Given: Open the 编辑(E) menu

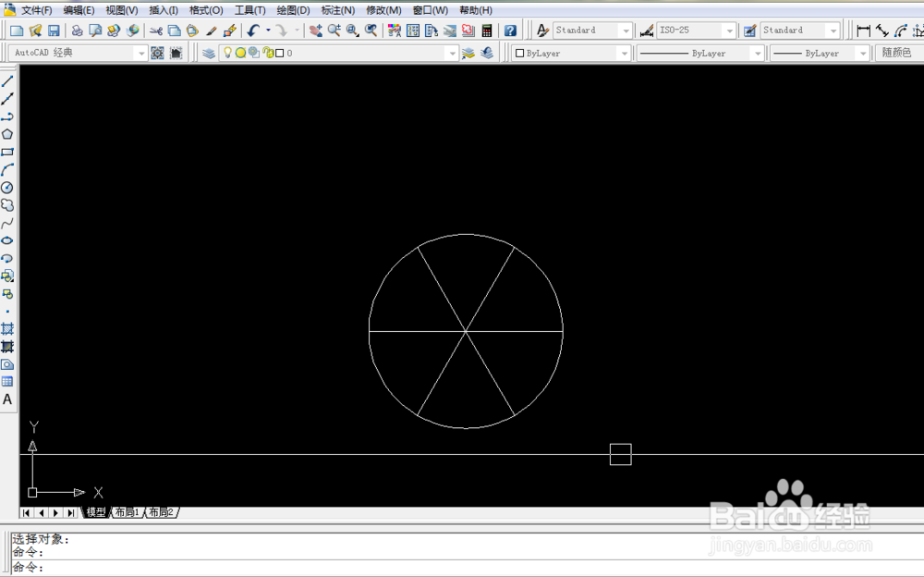Looking at the screenshot, I should point(79,10).
